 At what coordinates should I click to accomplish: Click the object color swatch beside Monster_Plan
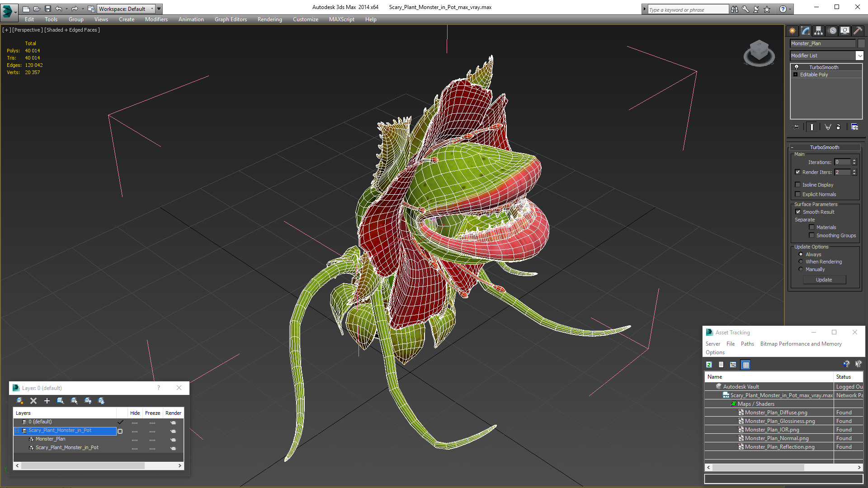(861, 43)
